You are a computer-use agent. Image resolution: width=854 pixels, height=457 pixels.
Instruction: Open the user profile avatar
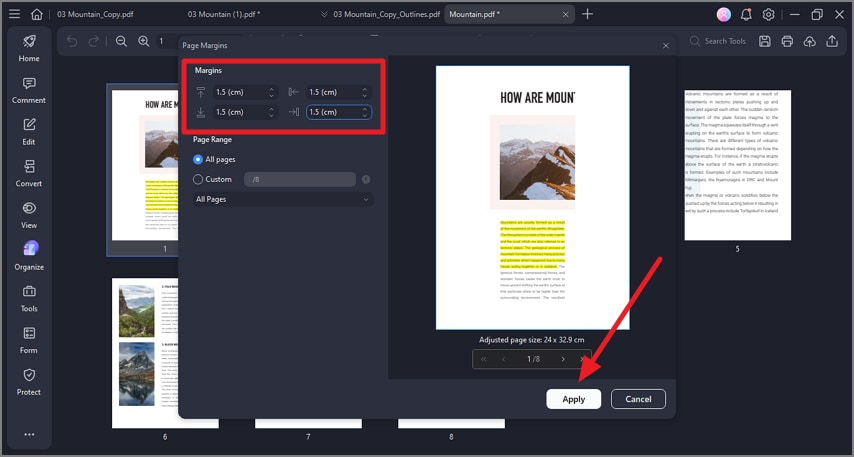[x=723, y=15]
